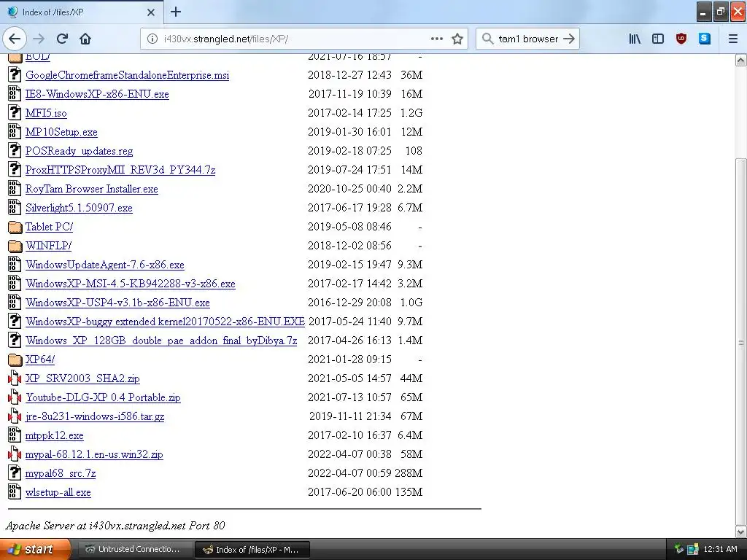Open the browser home page

coord(85,39)
